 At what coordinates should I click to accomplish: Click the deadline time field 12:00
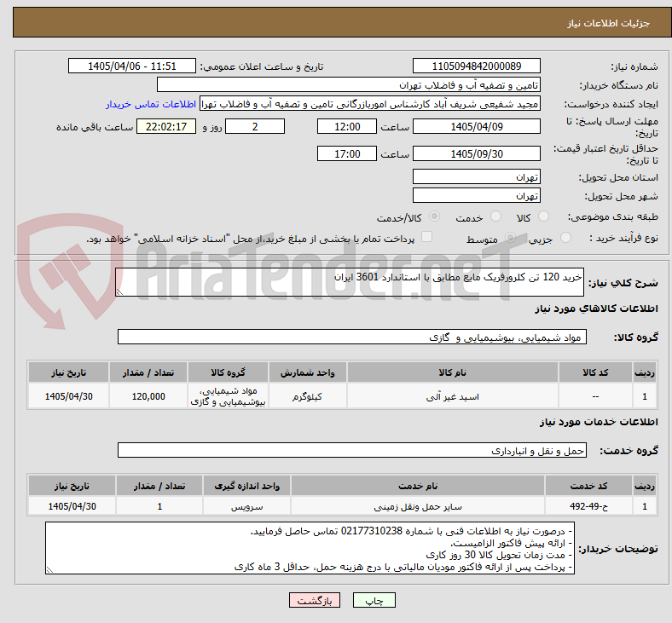click(347, 127)
